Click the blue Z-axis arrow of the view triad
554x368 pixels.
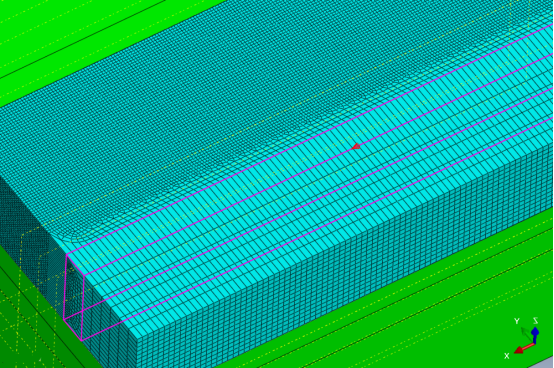point(535,335)
